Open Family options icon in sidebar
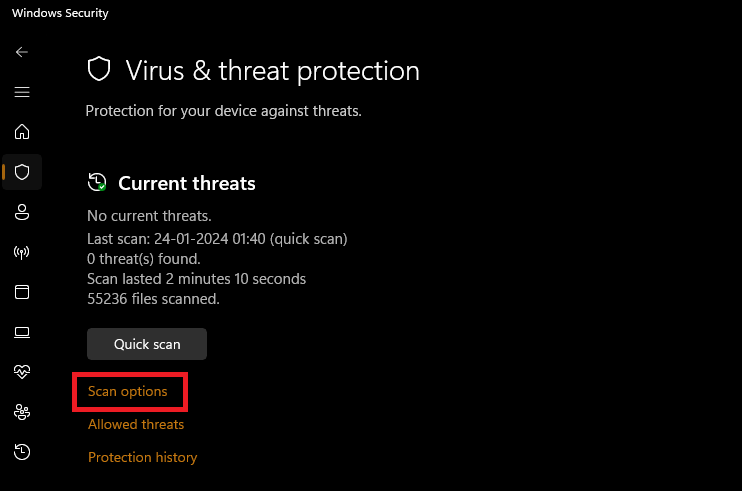 click(22, 412)
